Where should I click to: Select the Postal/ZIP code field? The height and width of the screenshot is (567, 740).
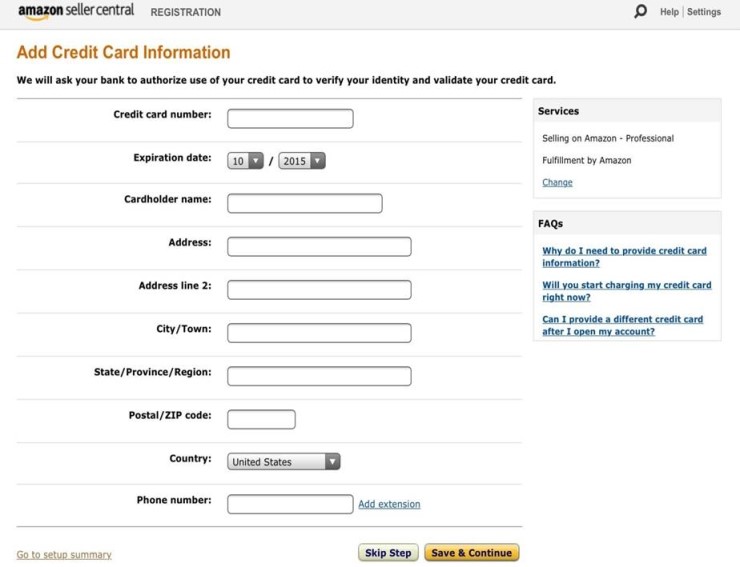click(261, 419)
